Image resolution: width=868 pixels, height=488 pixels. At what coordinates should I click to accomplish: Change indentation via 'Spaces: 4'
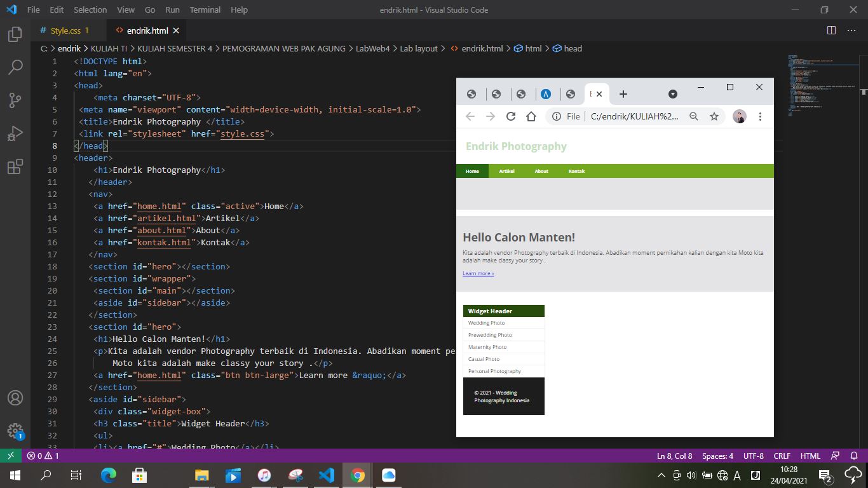pyautogui.click(x=717, y=456)
